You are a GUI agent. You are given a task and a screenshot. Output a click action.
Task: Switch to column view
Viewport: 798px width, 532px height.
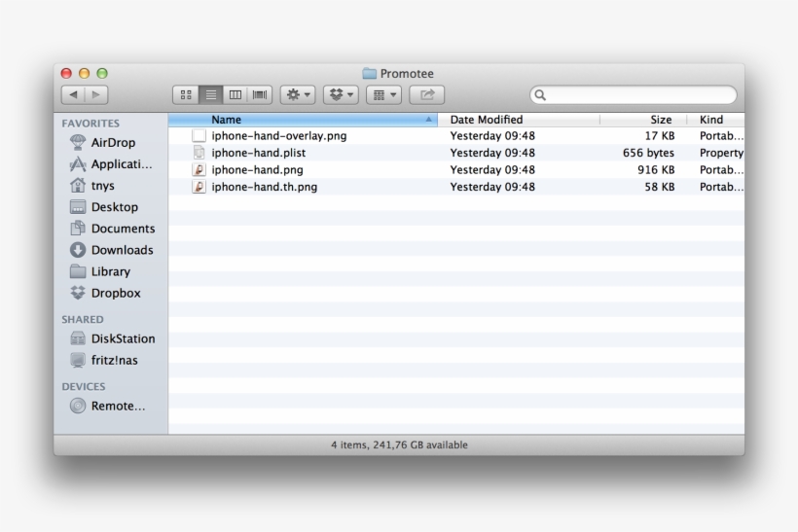click(236, 95)
